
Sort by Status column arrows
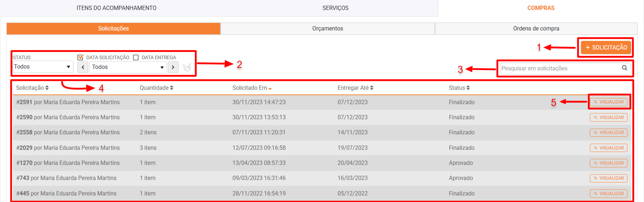(x=468, y=88)
